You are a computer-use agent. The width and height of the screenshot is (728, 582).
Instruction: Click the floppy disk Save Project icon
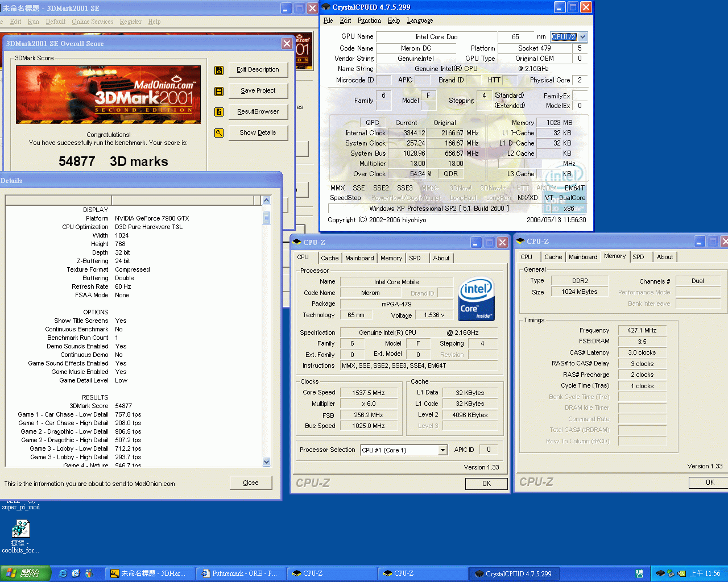click(x=218, y=91)
